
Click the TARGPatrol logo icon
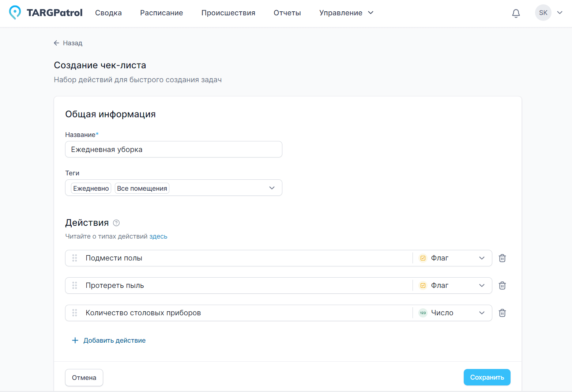[x=15, y=12]
